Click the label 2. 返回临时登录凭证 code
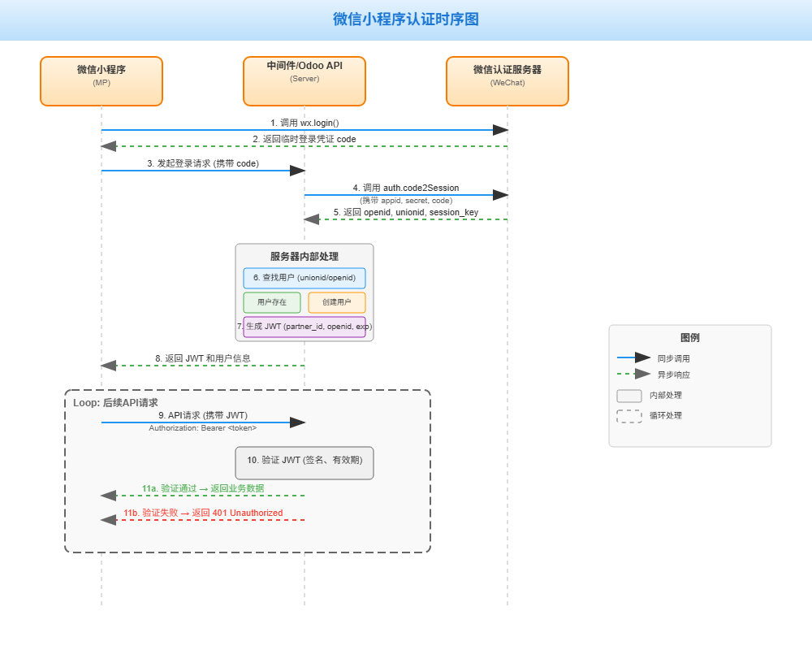The height and width of the screenshot is (650, 812). tap(304, 139)
